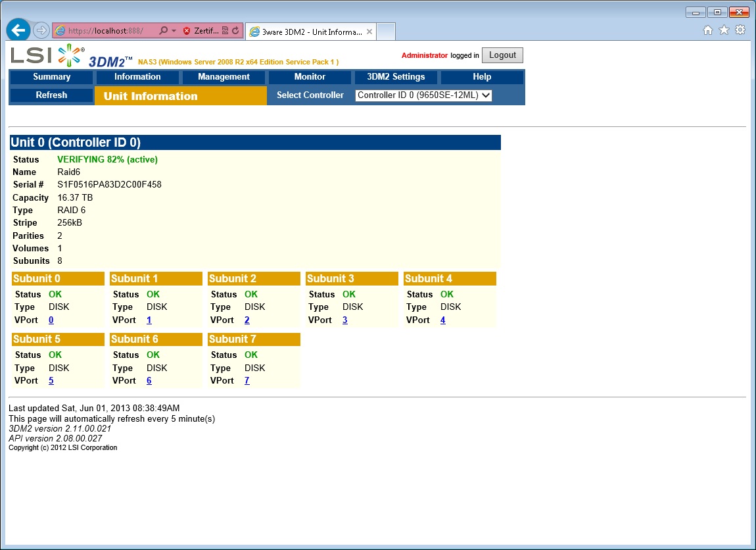Open the Summary menu

(x=51, y=77)
